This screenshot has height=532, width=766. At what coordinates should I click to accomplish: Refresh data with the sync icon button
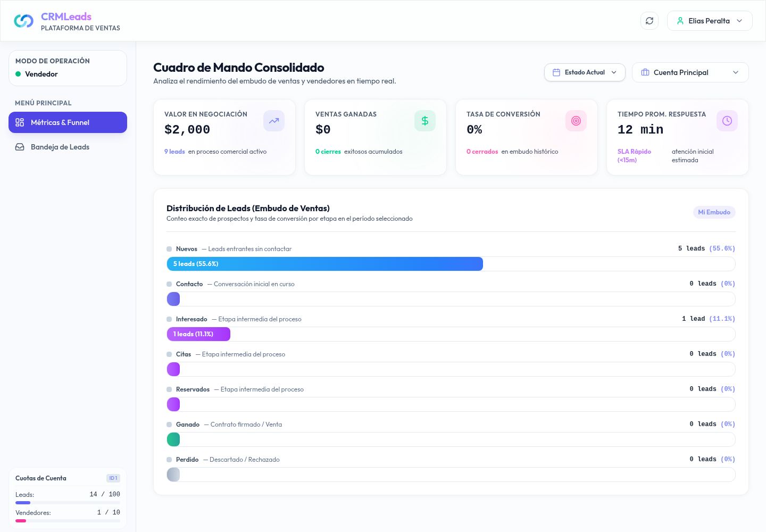[650, 21]
